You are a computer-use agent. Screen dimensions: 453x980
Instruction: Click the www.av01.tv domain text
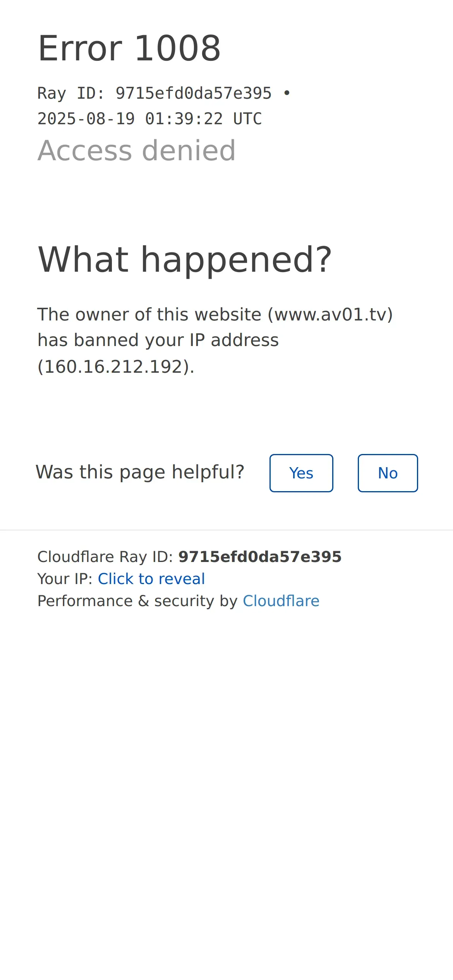click(x=330, y=314)
